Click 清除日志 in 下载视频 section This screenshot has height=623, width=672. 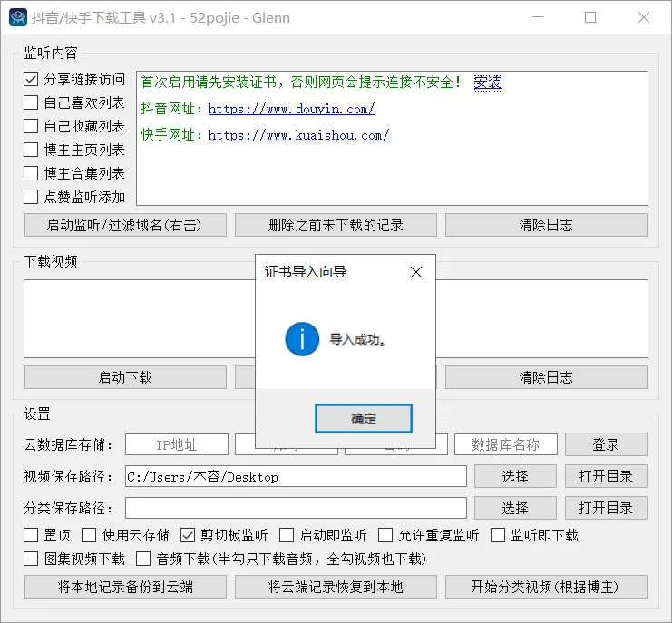click(x=546, y=377)
